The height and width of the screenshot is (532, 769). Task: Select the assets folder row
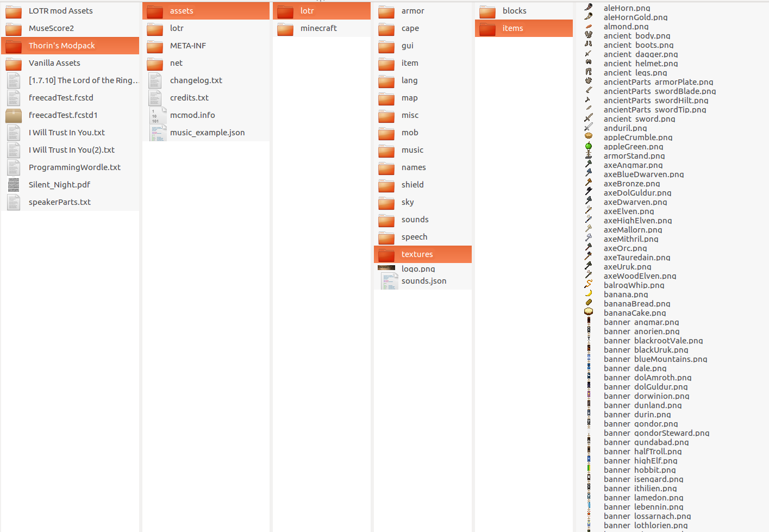[206, 11]
